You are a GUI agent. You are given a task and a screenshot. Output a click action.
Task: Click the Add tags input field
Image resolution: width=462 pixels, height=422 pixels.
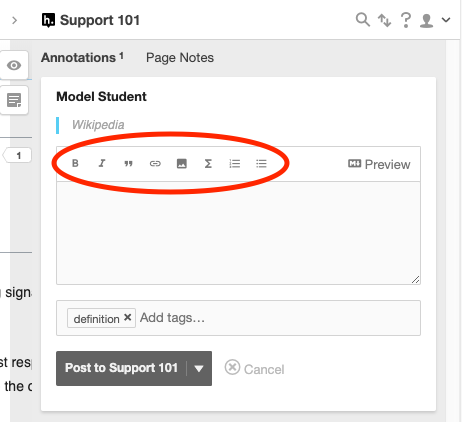(x=277, y=318)
